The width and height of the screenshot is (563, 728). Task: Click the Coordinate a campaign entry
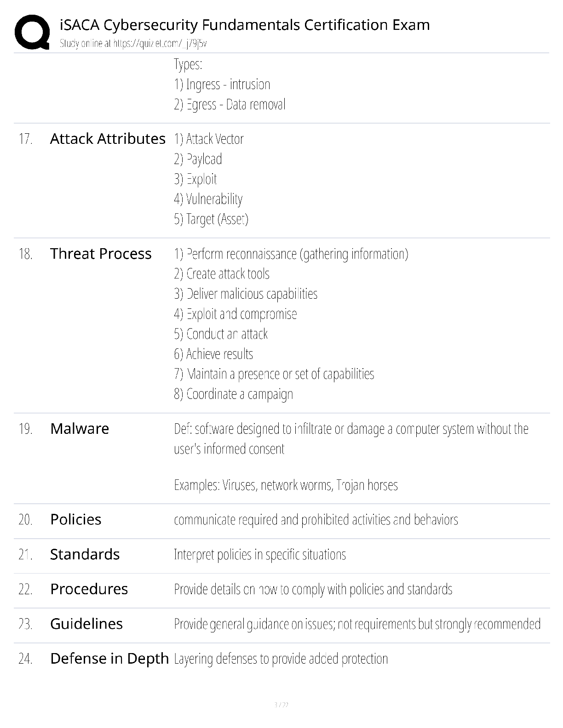pyautogui.click(x=233, y=394)
